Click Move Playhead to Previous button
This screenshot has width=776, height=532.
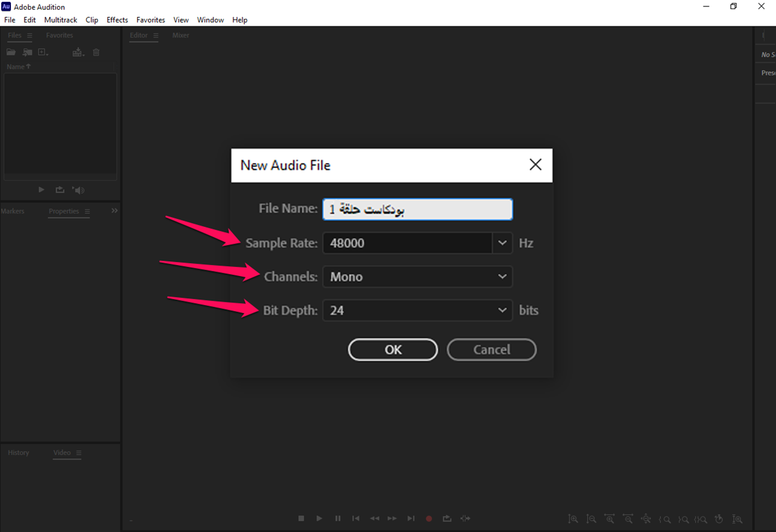click(x=356, y=518)
